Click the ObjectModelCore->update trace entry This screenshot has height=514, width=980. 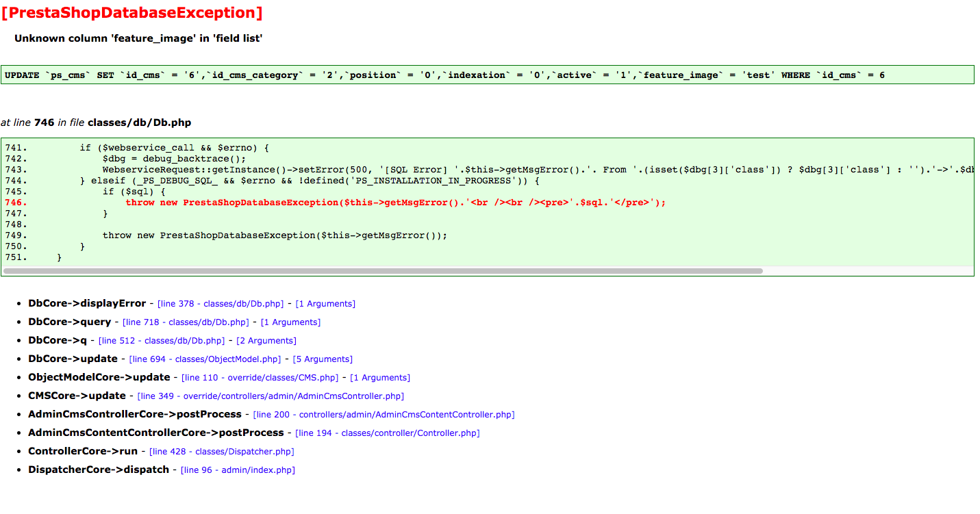(x=99, y=377)
